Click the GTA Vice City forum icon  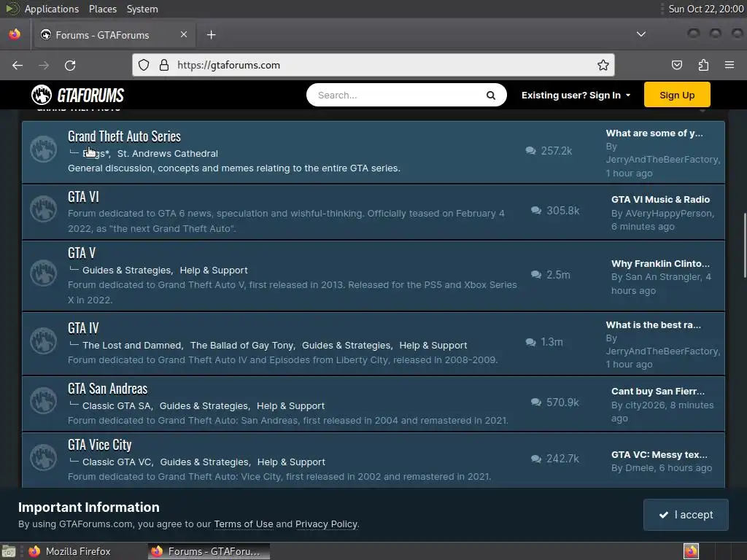tap(43, 457)
